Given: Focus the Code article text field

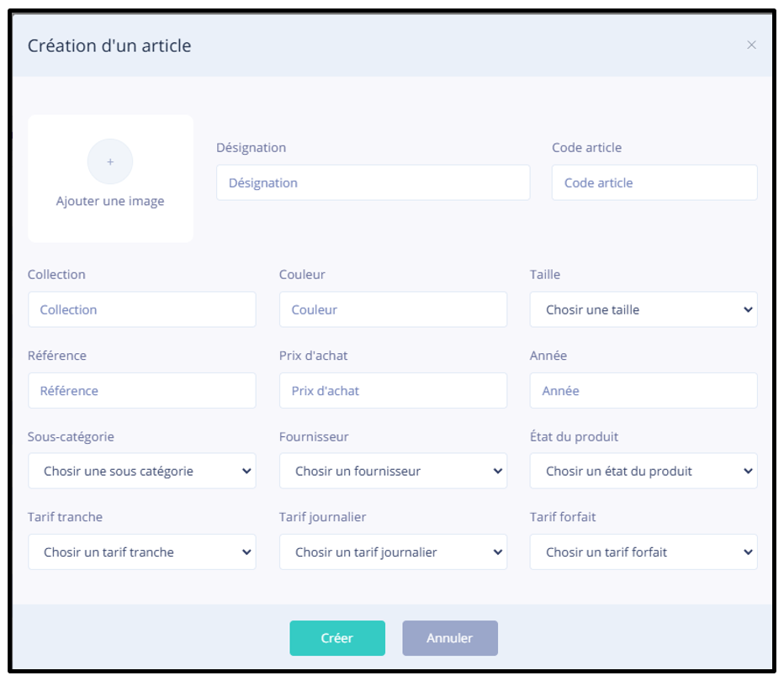Looking at the screenshot, I should pyautogui.click(x=654, y=182).
